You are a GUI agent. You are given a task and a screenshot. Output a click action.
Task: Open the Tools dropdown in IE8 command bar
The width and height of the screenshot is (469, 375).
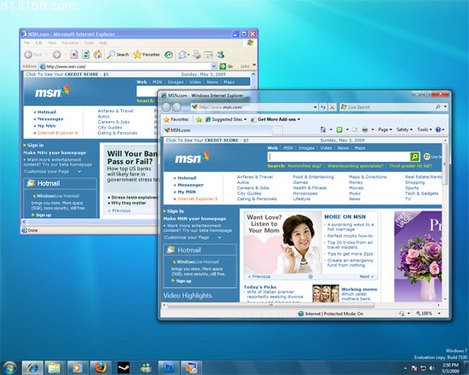coord(424,129)
